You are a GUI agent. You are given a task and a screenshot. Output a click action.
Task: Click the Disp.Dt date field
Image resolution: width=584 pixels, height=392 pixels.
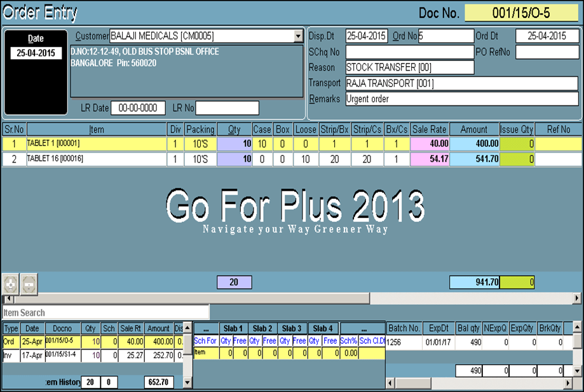pos(367,36)
